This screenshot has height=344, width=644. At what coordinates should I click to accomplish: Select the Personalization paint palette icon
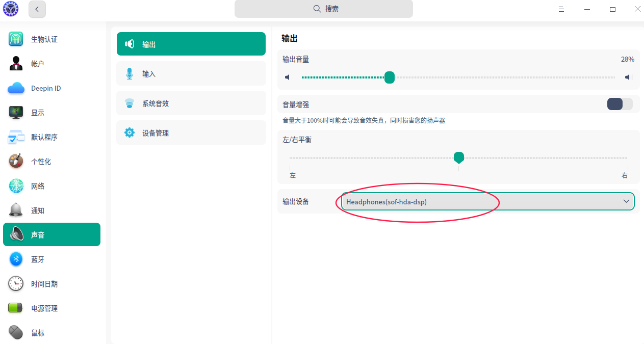pyautogui.click(x=16, y=162)
